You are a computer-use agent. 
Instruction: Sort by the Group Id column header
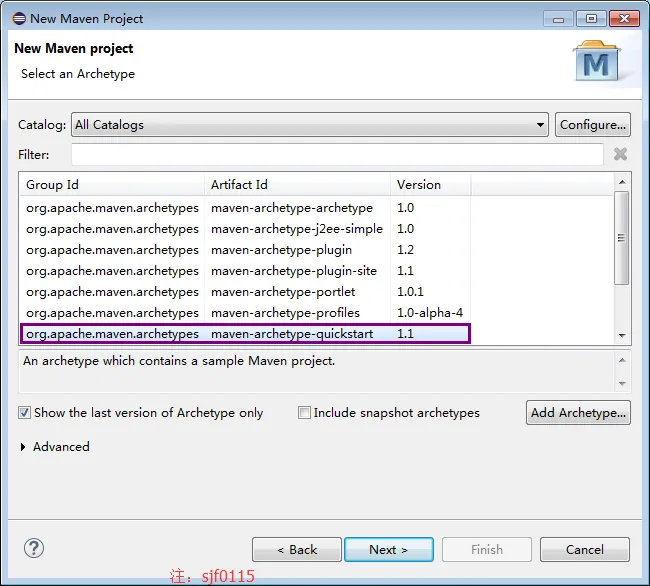[x=112, y=184]
